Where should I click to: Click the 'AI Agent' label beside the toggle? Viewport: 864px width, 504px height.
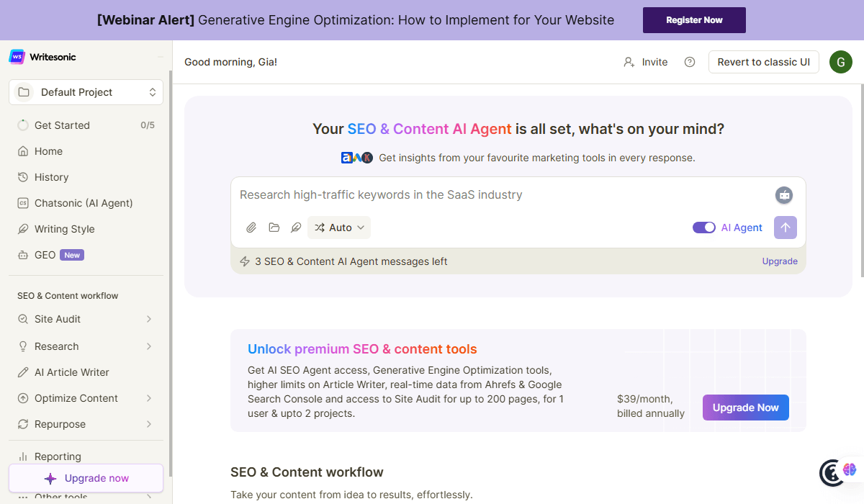pyautogui.click(x=742, y=228)
